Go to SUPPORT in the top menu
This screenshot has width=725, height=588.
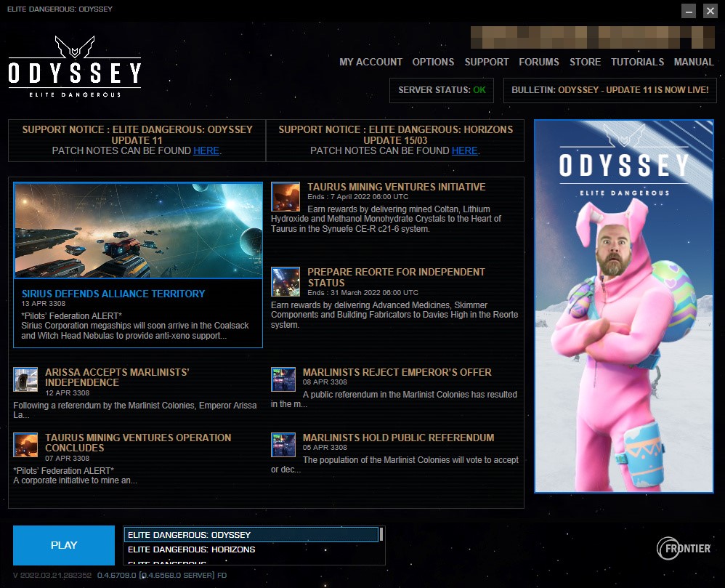click(487, 62)
